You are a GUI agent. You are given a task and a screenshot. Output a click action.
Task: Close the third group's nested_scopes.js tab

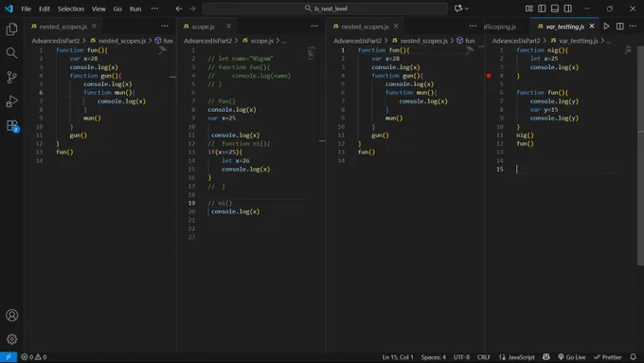click(396, 26)
